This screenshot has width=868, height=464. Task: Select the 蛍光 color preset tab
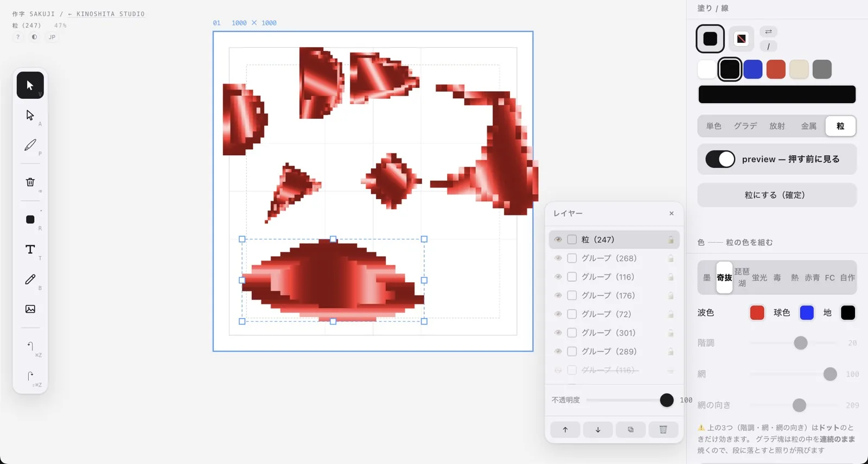point(759,277)
